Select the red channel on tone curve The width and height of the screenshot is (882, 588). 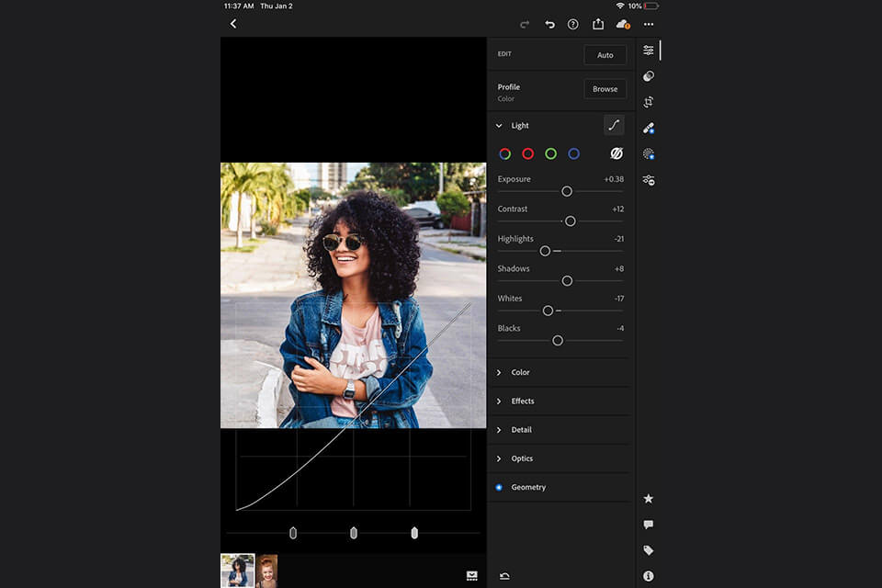[x=526, y=153]
